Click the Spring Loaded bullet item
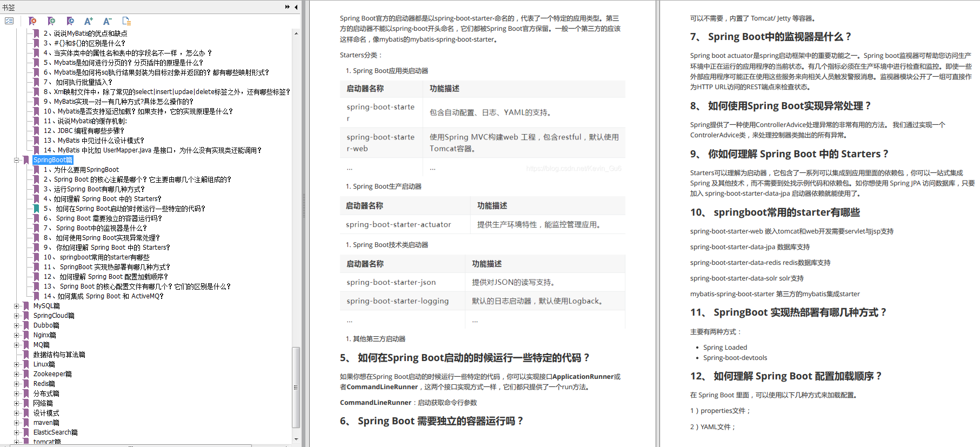 pos(725,348)
